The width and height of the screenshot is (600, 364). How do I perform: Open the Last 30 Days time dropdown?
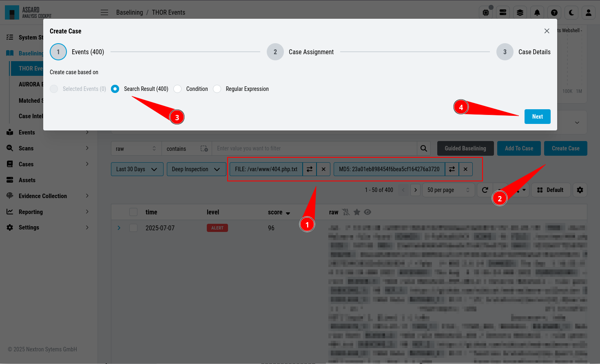tap(137, 169)
